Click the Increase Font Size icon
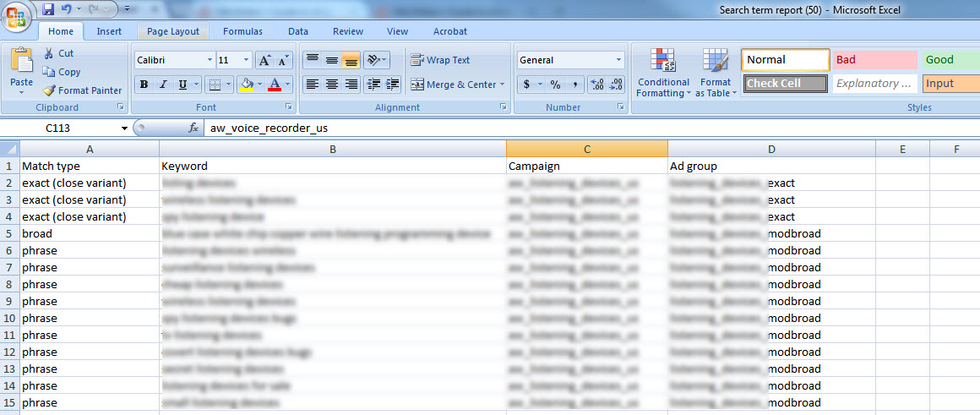 click(264, 60)
